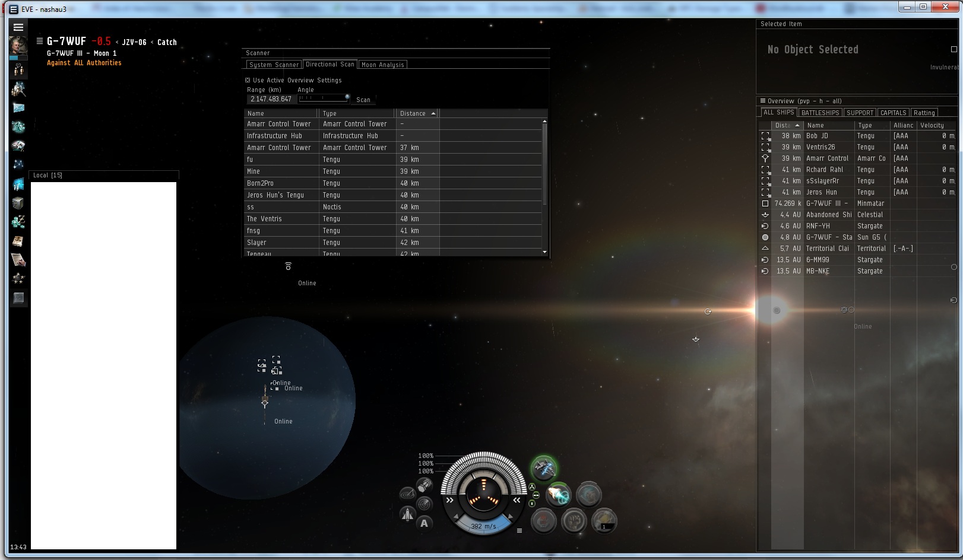Click the gray notepad icon at sidebar bottom
963x560 pixels.
(18, 298)
